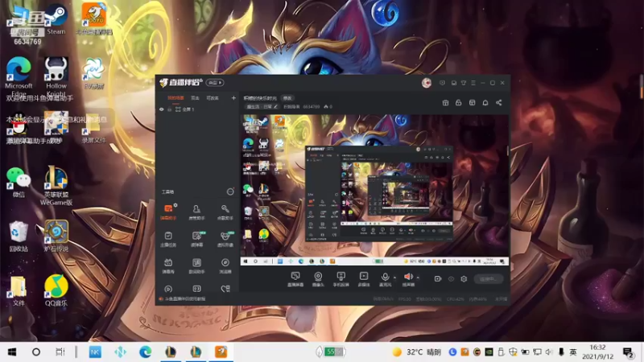Open the 回收站 recycle bin
Image resolution: width=644 pixels, height=362 pixels.
tap(19, 236)
